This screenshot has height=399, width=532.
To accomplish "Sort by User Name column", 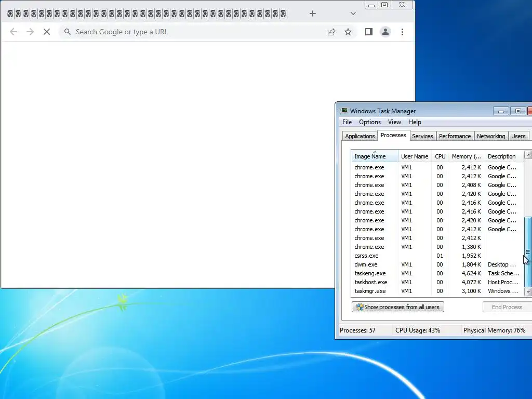I will coord(415,156).
